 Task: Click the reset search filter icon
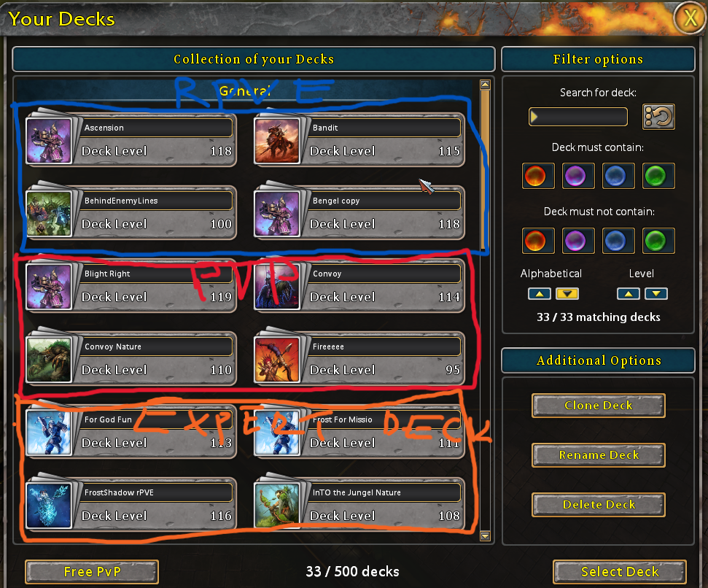click(658, 117)
